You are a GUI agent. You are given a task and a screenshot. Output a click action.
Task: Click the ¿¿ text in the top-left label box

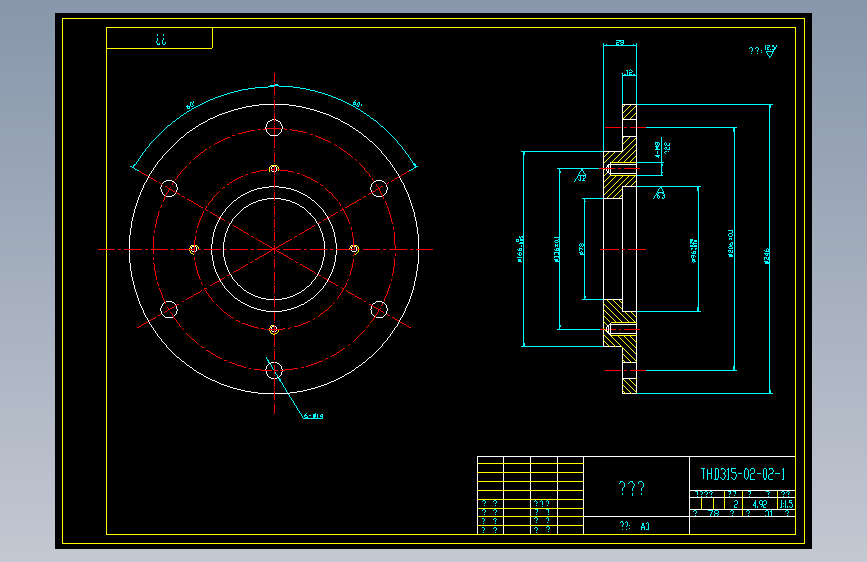click(161, 39)
